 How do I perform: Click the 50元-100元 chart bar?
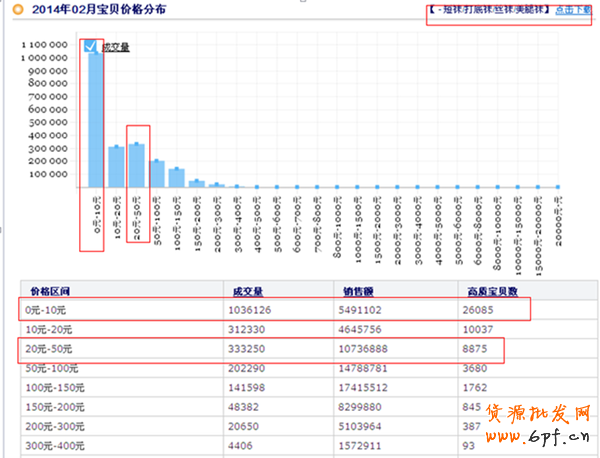click(157, 173)
